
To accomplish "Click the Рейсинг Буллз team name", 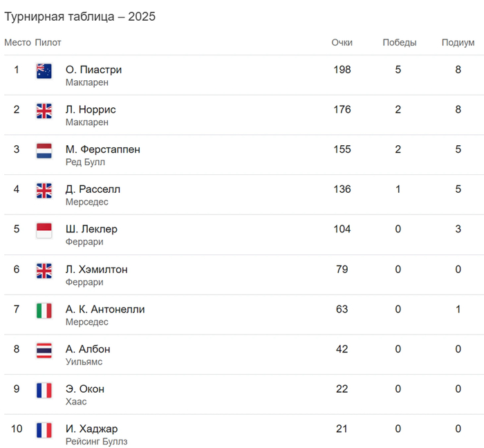I will 96,442.
